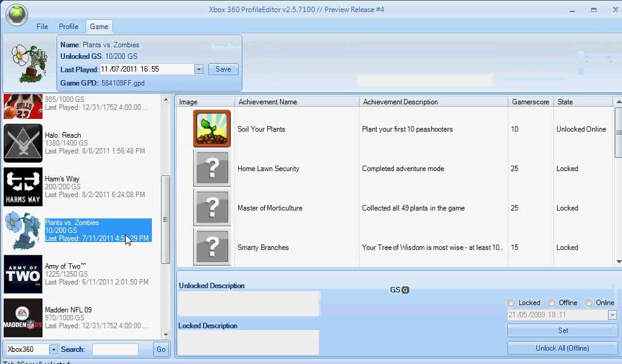
Task: Click "Madden NFL 09" title text
Action: tap(68, 310)
